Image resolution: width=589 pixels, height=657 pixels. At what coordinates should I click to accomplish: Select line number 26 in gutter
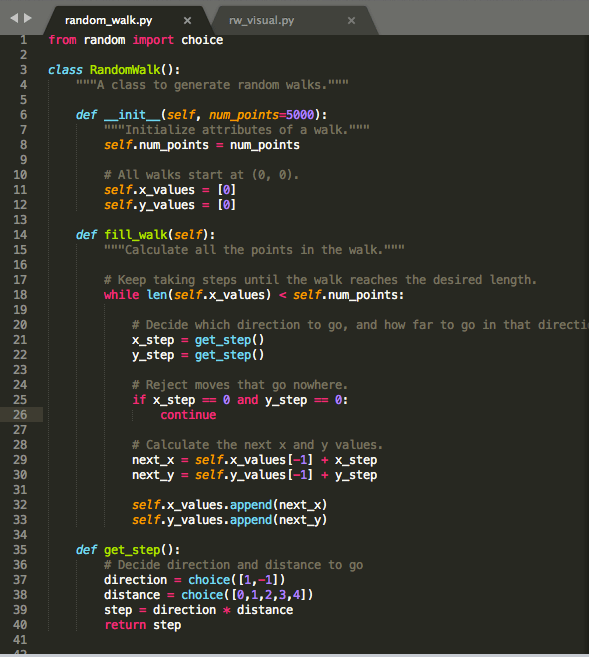pos(20,415)
